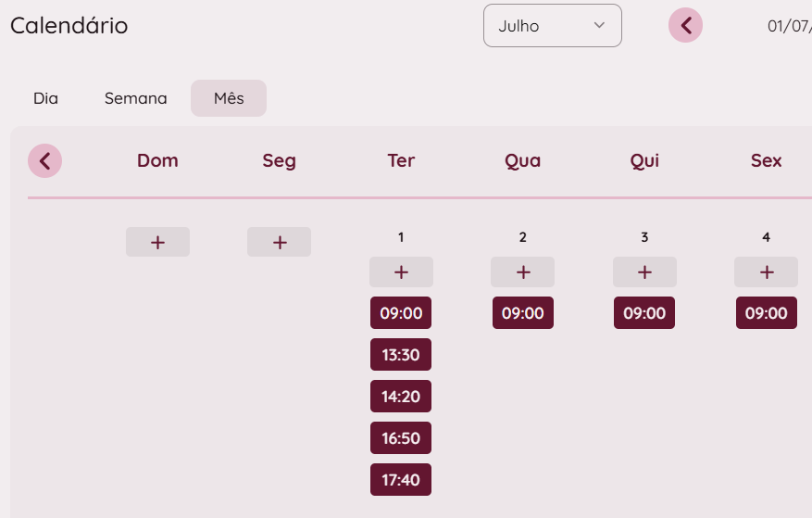This screenshot has height=518, width=812.
Task: Switch to the Semana view tab
Action: click(135, 98)
